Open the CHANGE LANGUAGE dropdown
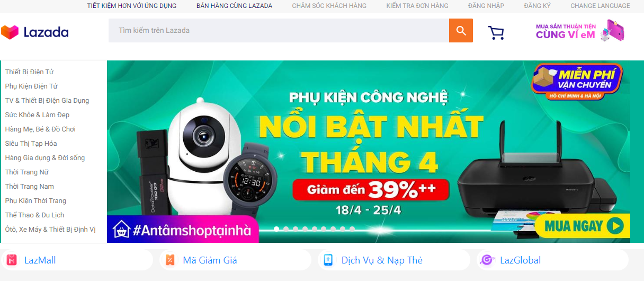This screenshot has height=281, width=644. (600, 6)
